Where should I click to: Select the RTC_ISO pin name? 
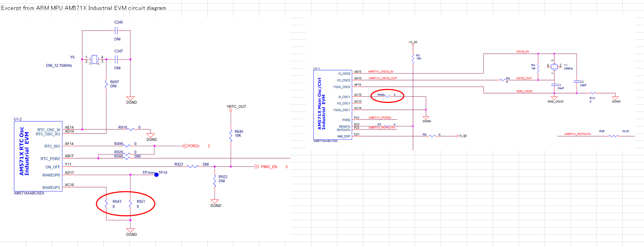(x=52, y=146)
